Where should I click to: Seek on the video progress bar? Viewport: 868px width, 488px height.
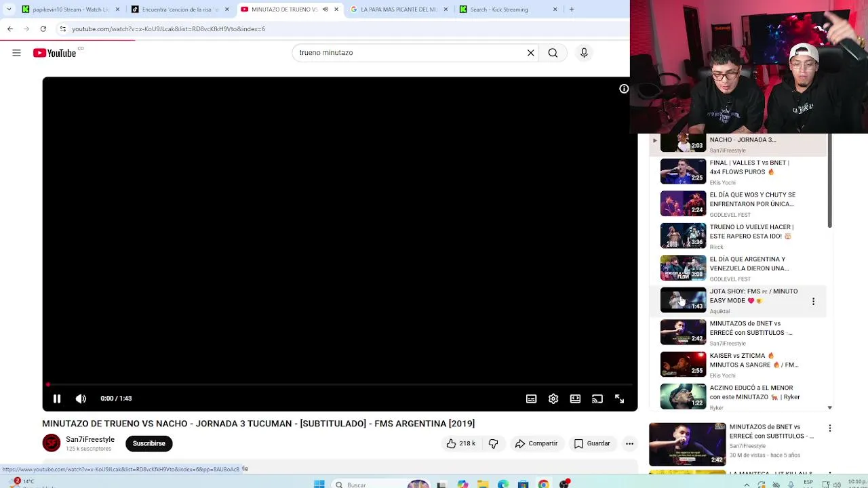pos(339,384)
